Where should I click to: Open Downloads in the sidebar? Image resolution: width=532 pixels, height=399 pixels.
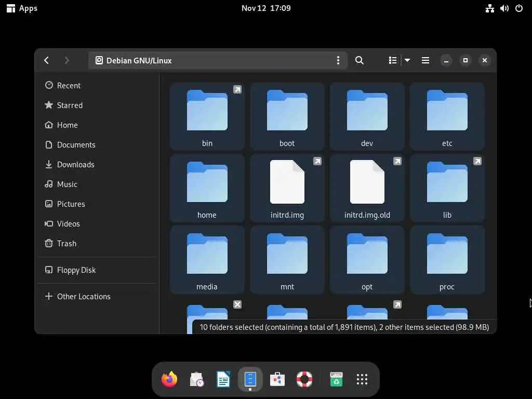(97, 164)
